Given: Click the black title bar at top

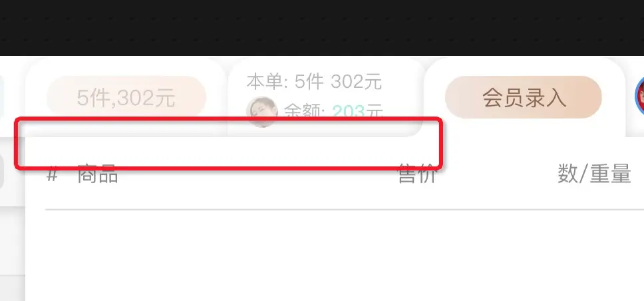Looking at the screenshot, I should coord(322,27).
